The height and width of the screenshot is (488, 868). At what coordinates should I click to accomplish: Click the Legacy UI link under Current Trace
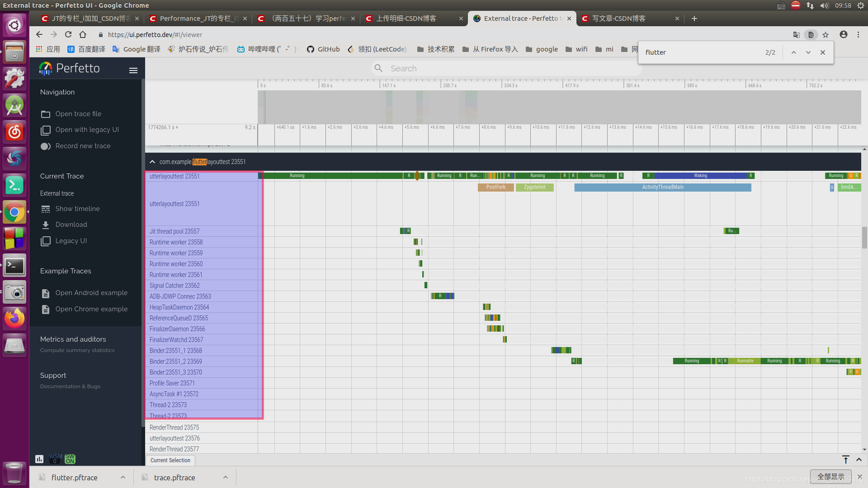[x=71, y=241]
